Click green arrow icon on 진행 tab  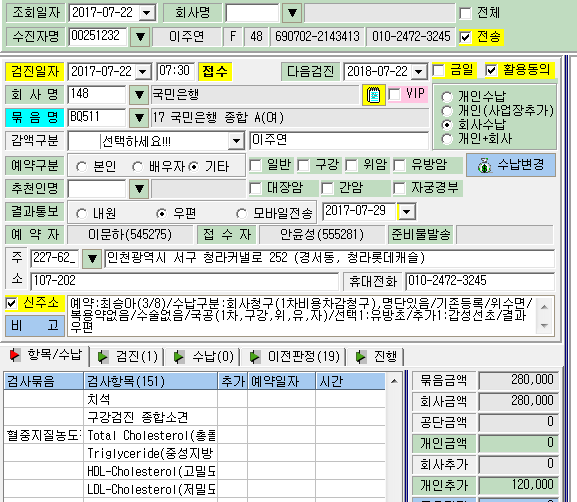pyautogui.click(x=361, y=357)
